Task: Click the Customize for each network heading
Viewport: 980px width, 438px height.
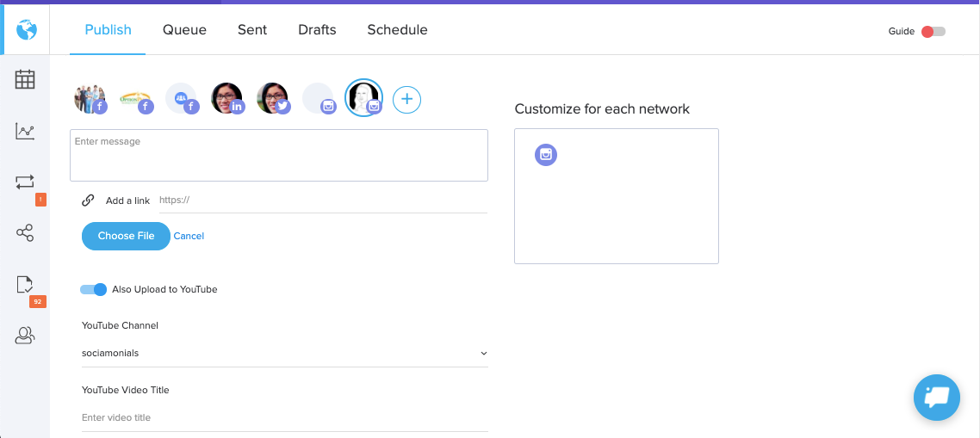Action: point(602,108)
